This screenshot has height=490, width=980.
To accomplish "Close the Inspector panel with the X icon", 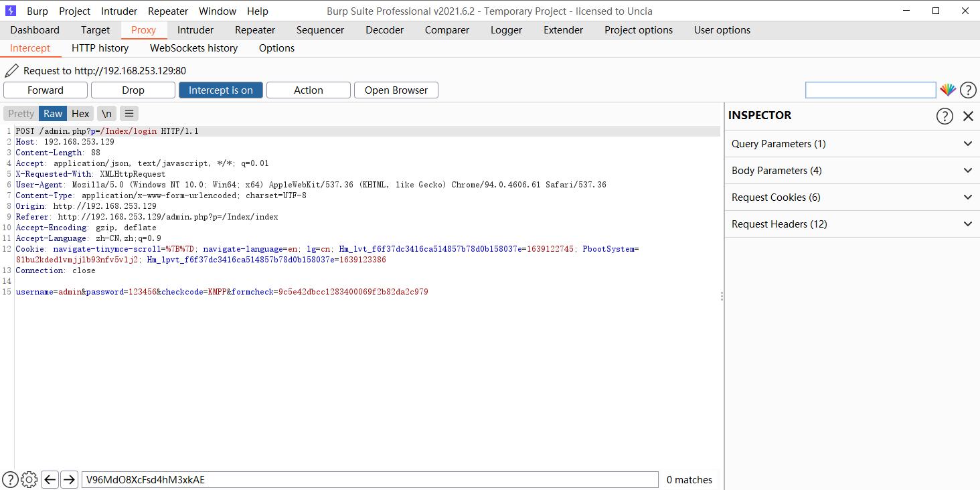I will [x=969, y=116].
